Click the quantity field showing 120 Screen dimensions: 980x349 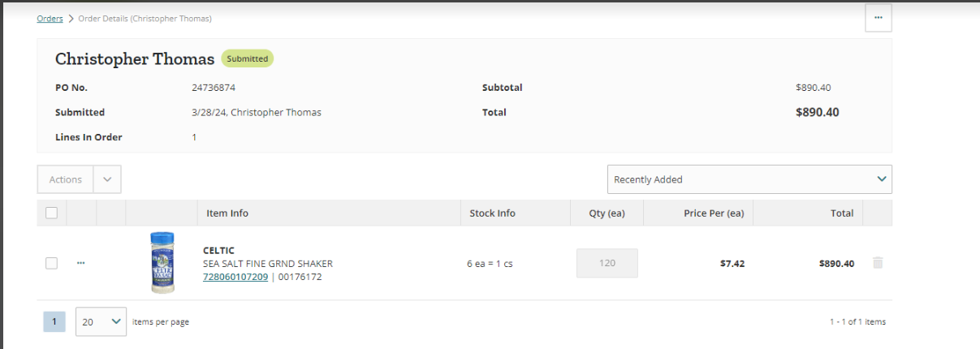click(607, 263)
